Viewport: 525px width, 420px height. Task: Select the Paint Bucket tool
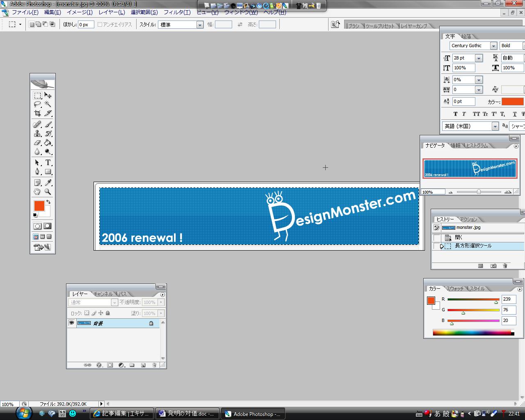(x=48, y=142)
